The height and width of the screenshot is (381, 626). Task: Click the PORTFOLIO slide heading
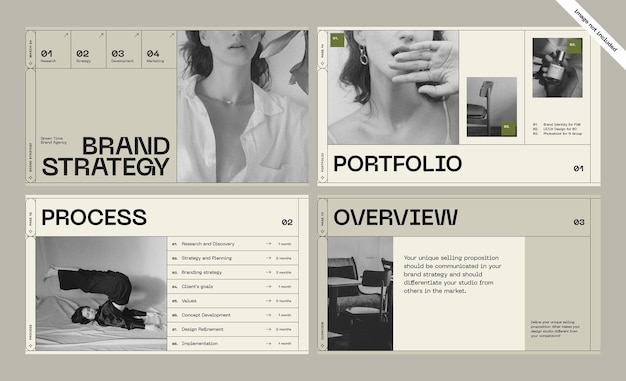click(x=397, y=164)
